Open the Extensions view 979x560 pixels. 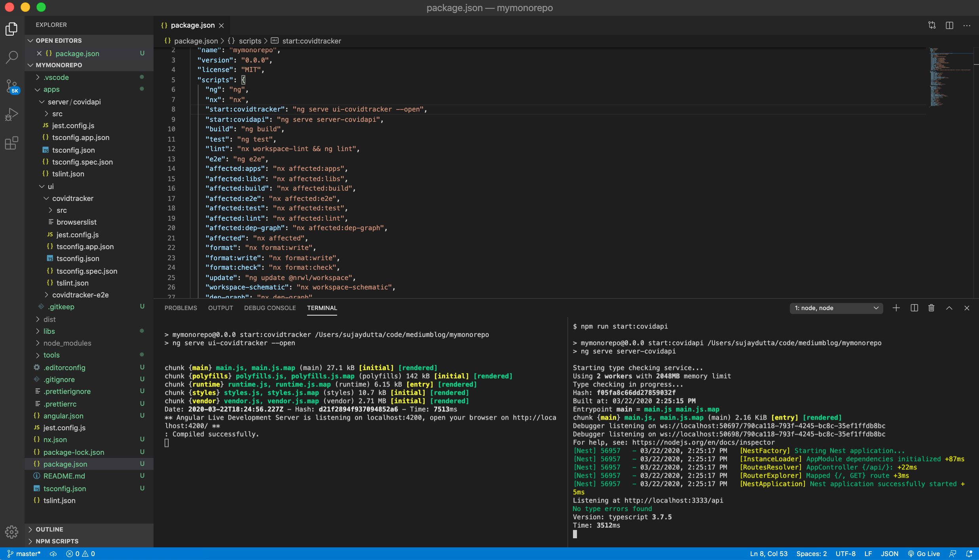pyautogui.click(x=12, y=143)
